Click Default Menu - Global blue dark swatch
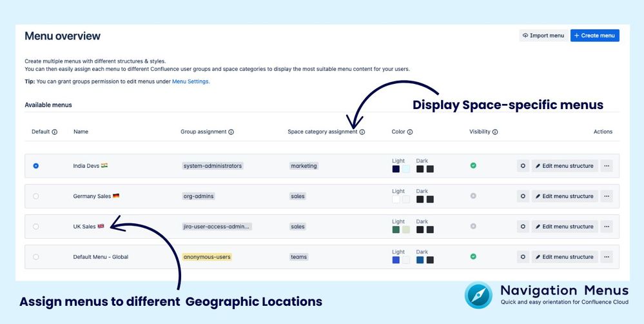The image size is (644, 324). [420, 260]
